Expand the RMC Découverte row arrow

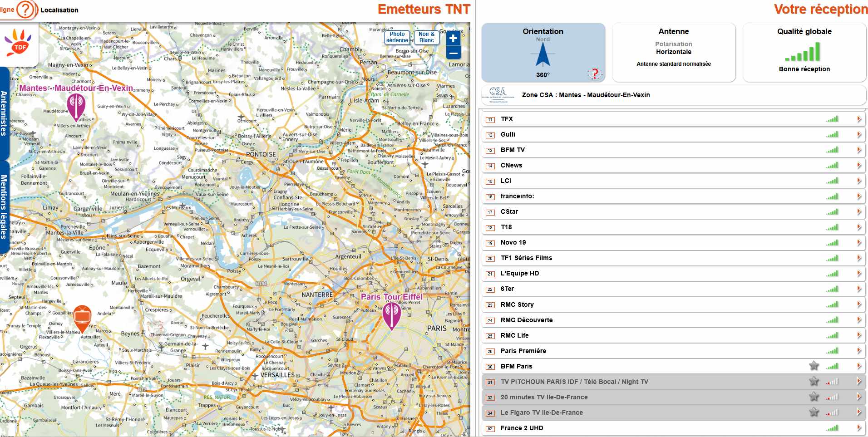pos(859,320)
